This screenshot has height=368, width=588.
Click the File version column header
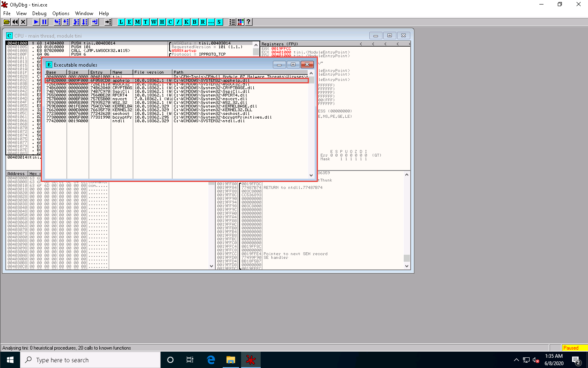[x=153, y=72]
